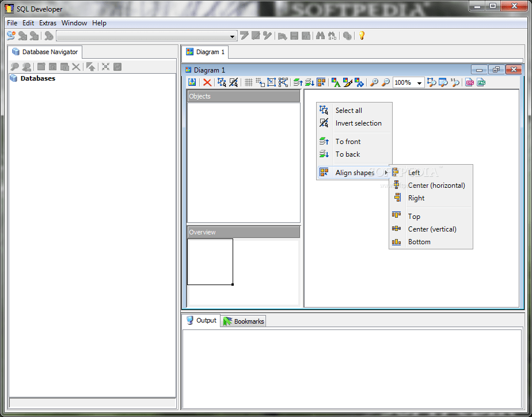Image resolution: width=532 pixels, height=417 pixels.
Task: Choose Center (horizontal) alignment
Action: point(431,185)
